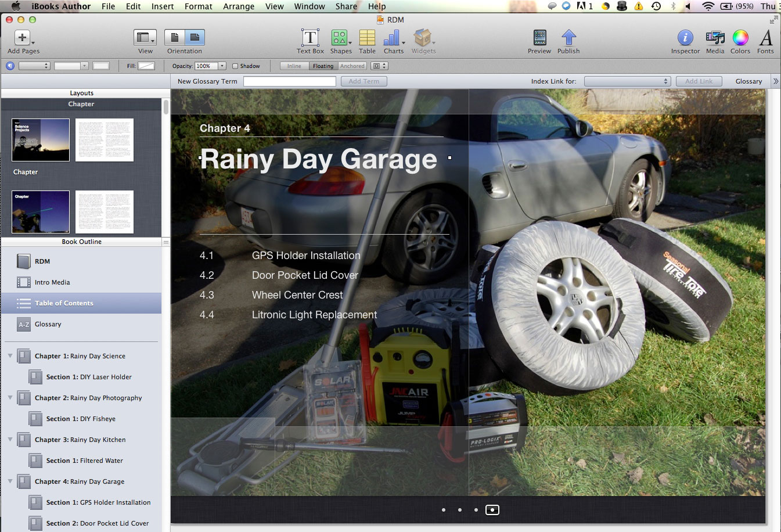Select Table of Contents in outline
The width and height of the screenshot is (781, 532).
81,303
